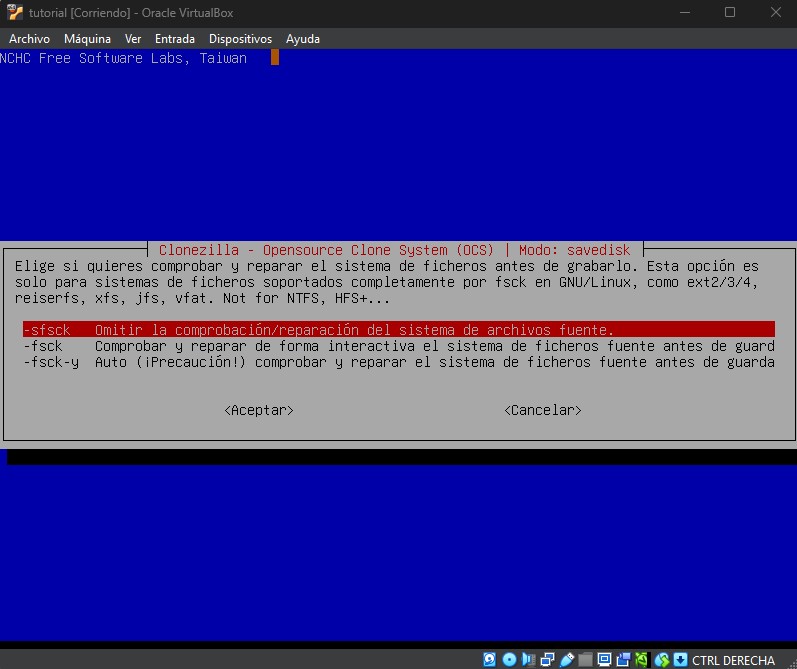Close the VirtualBox tutorial window

coord(776,12)
